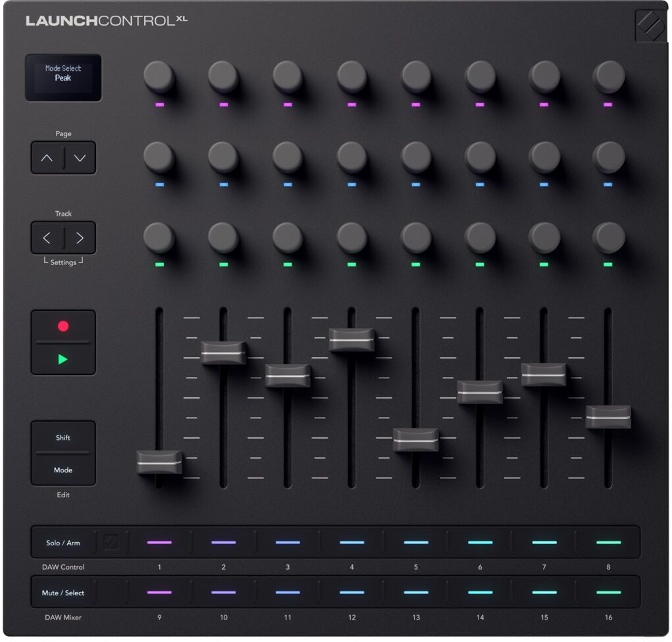Toggle Solo/Arm button for track 1
This screenshot has height=642, width=672.
pos(159,543)
